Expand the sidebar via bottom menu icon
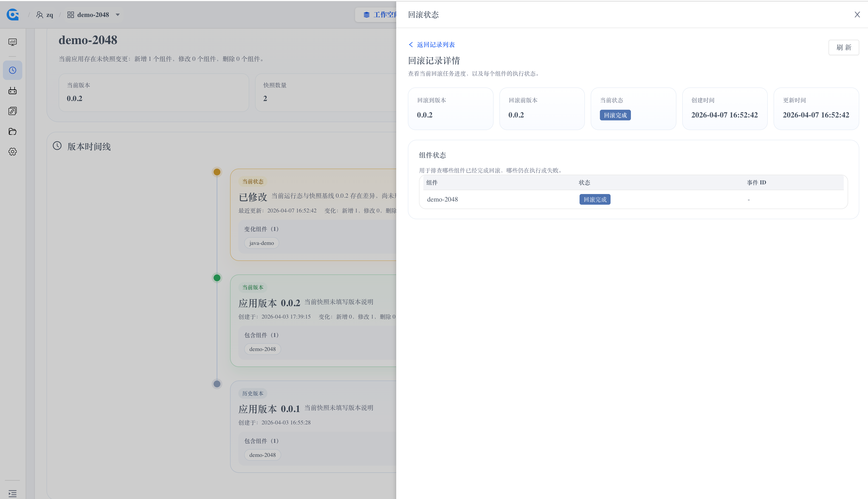The width and height of the screenshot is (868, 499). pos(13,493)
